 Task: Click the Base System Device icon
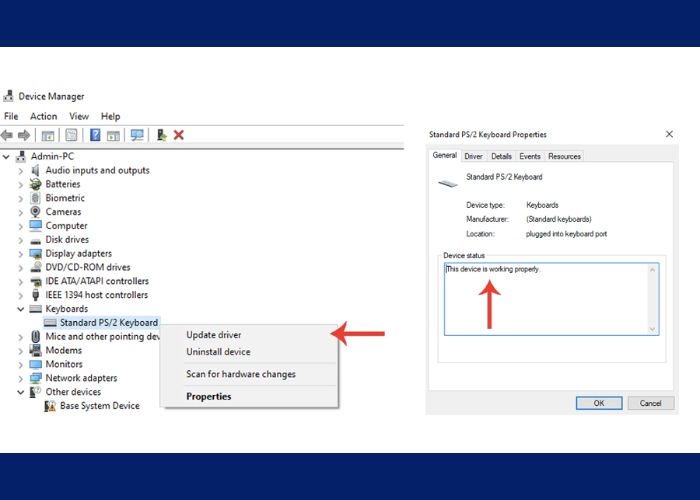coord(50,406)
